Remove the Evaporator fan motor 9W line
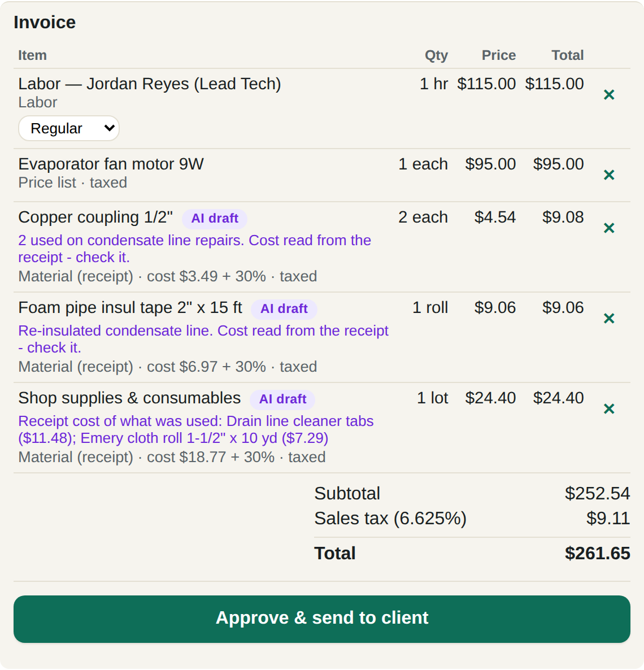The width and height of the screenshot is (644, 670). (609, 175)
